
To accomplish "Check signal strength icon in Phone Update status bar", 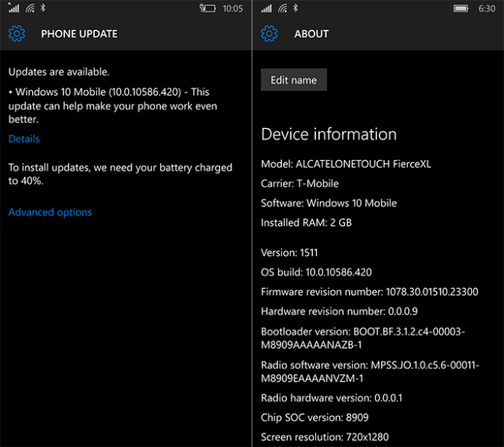I will tap(13, 8).
